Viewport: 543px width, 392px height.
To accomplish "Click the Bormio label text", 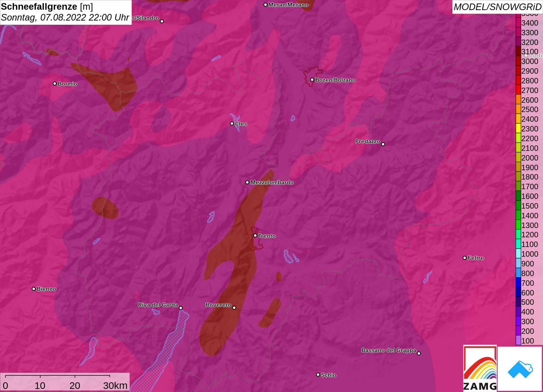I will click(x=67, y=84).
